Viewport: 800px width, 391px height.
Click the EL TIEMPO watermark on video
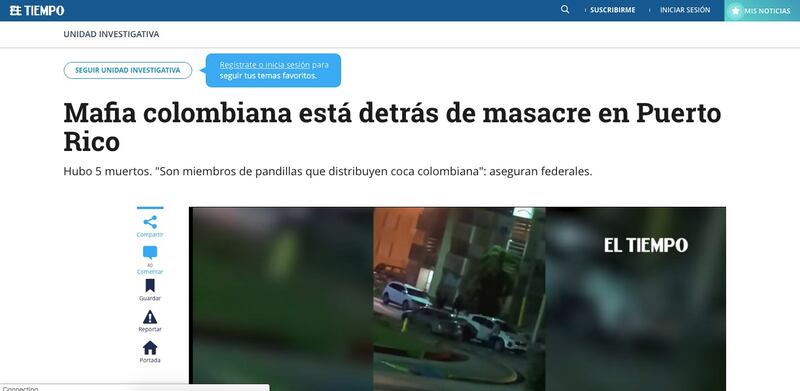point(646,245)
